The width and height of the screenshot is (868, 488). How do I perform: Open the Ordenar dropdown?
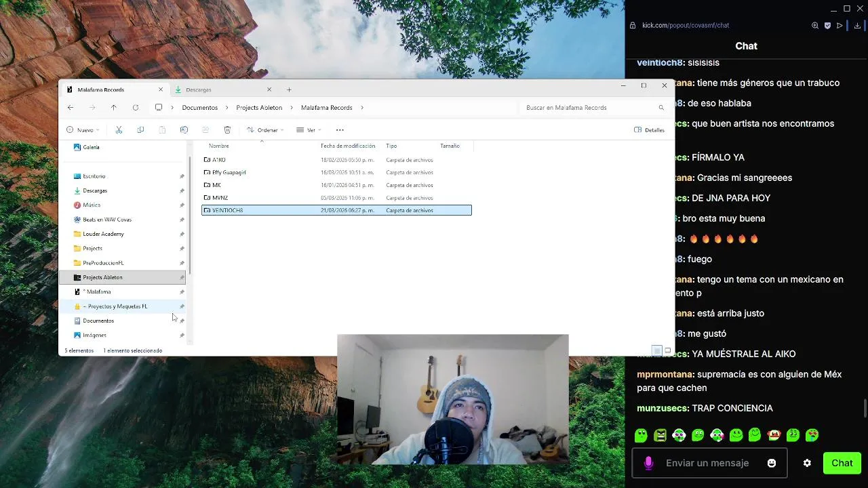[x=265, y=130]
